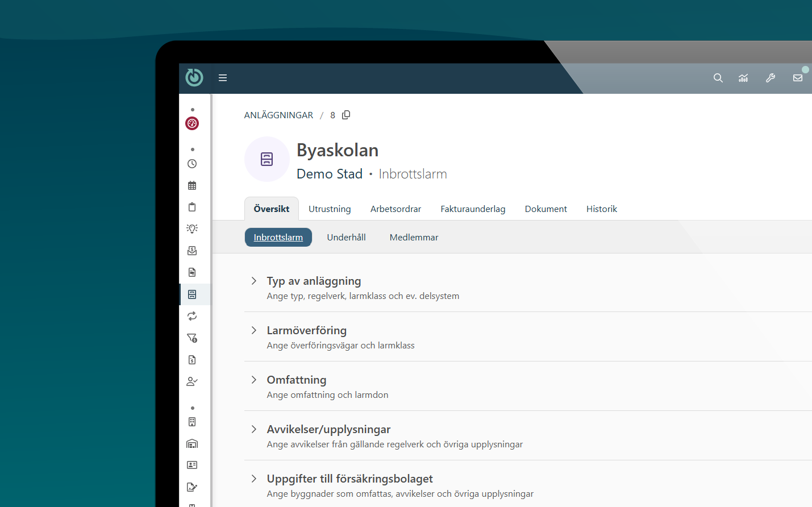Viewport: 812px width, 507px height.
Task: Click the hamburger menu icon
Action: click(x=223, y=78)
